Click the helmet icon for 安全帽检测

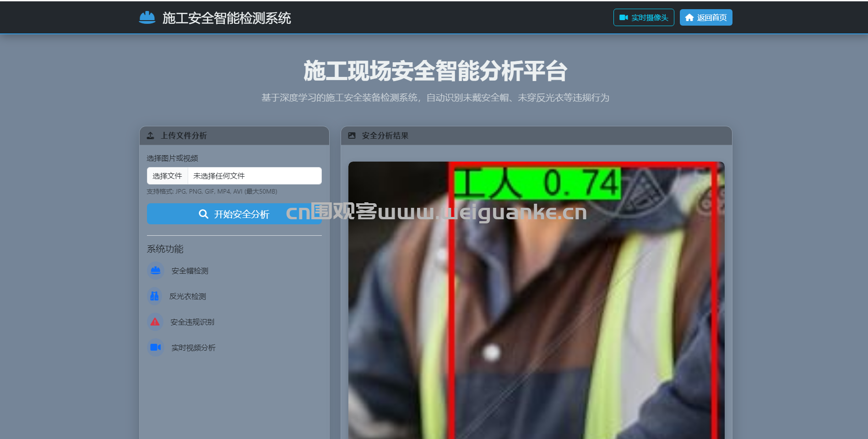click(156, 271)
